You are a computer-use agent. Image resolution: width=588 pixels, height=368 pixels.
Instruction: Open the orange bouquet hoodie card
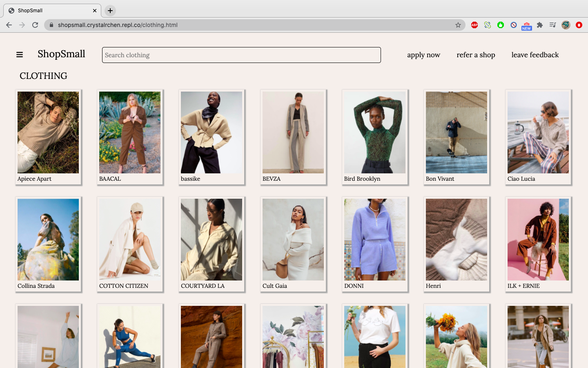[457, 336]
